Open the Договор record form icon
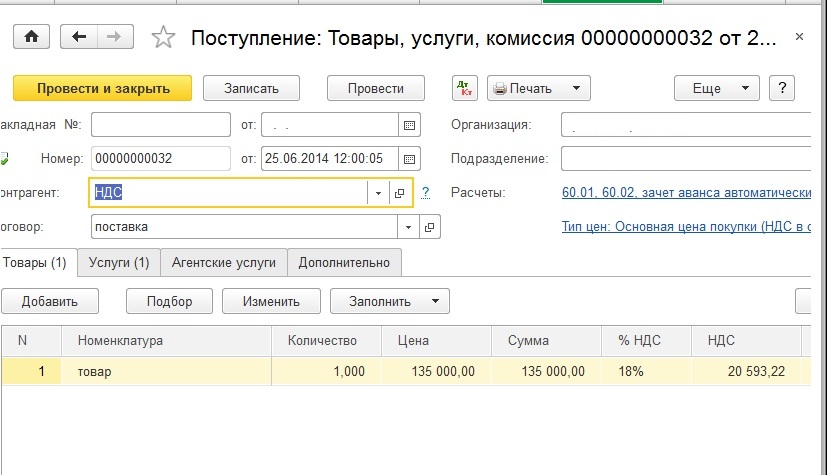Screen dimensions: 827x475 (430, 227)
